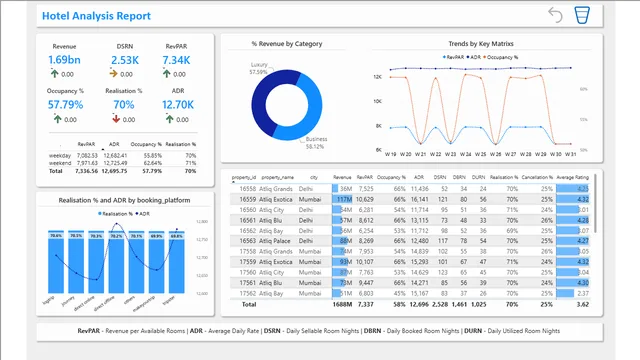Select row 17561 Atliq Blu Mumbai
Screen dimensions: 640x360
[x=411, y=282]
